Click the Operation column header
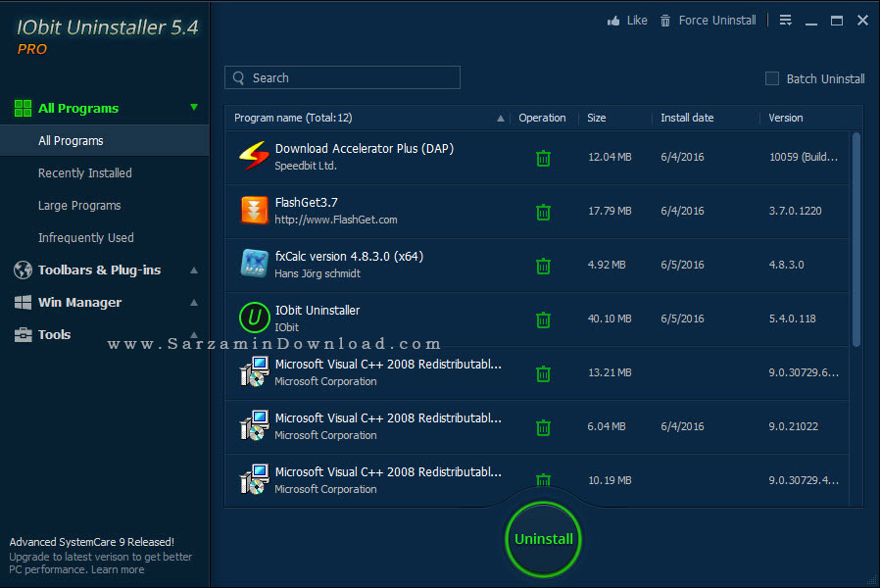880x588 pixels. pos(542,118)
